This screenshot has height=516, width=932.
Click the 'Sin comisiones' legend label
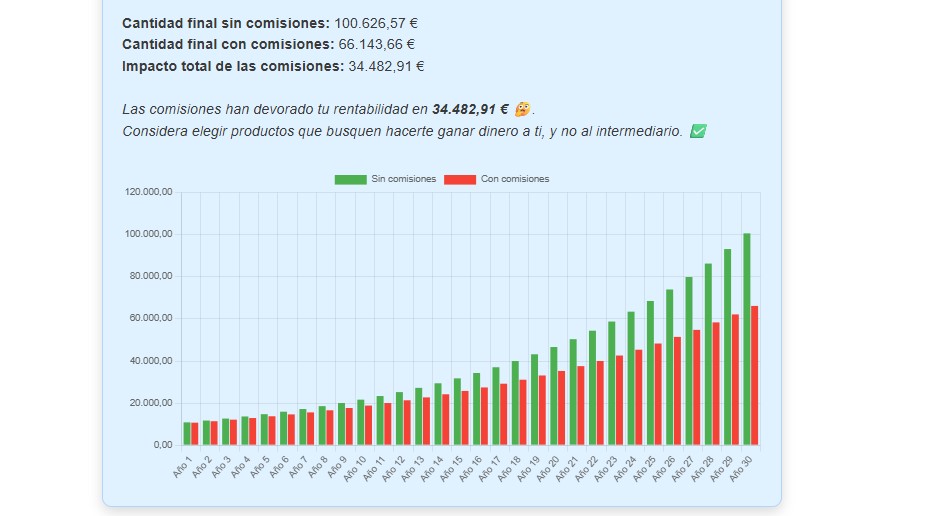click(x=404, y=179)
